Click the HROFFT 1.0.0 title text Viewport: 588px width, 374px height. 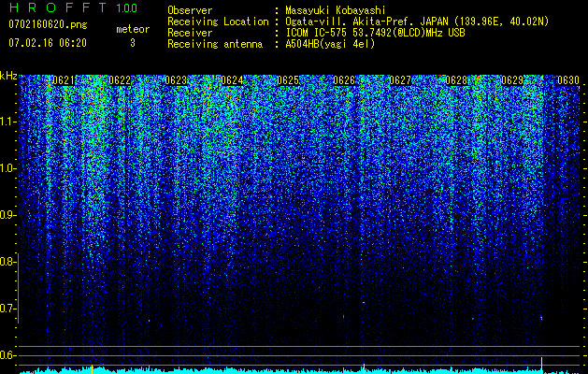pyautogui.click(x=73, y=7)
